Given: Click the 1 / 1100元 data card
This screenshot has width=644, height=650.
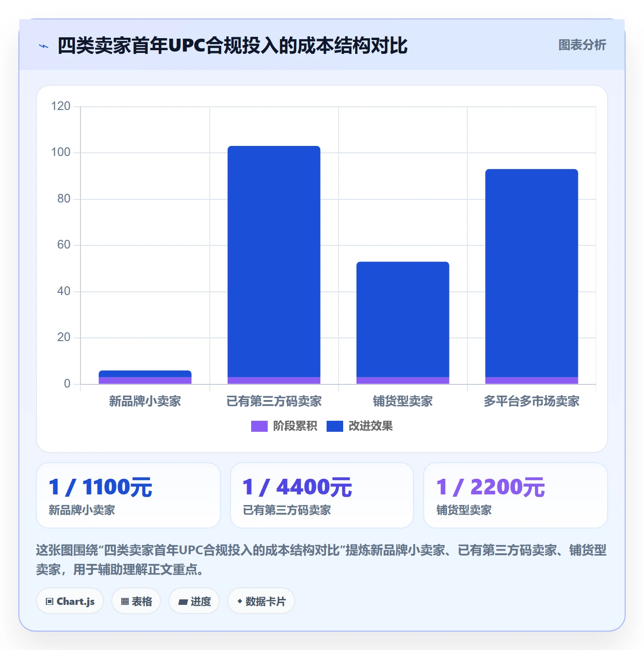Looking at the screenshot, I should point(128,495).
